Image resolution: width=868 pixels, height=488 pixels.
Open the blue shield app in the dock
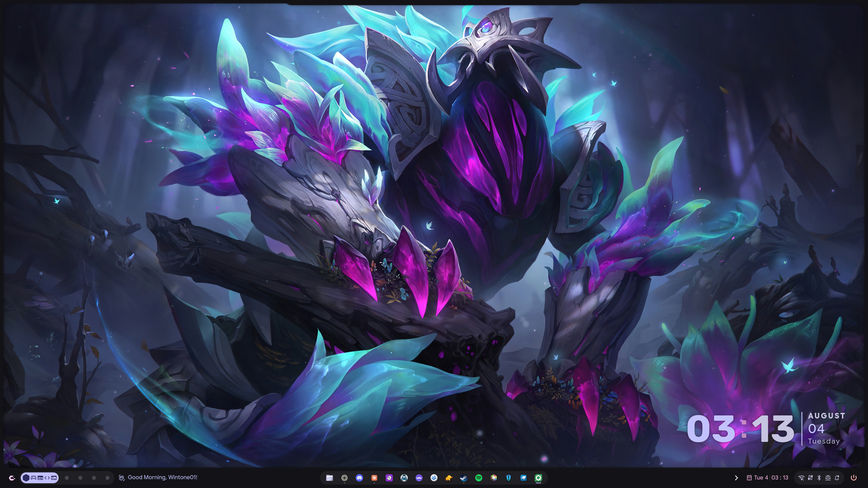509,478
